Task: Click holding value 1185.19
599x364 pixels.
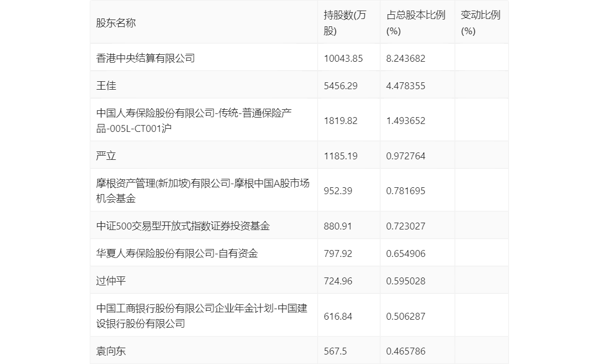Action: [340, 156]
